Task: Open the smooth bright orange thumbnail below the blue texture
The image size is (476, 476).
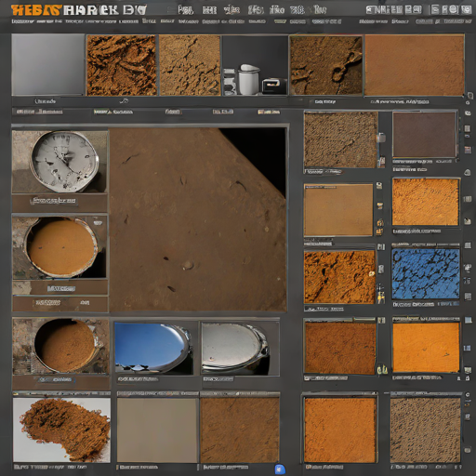Action: pos(426,347)
